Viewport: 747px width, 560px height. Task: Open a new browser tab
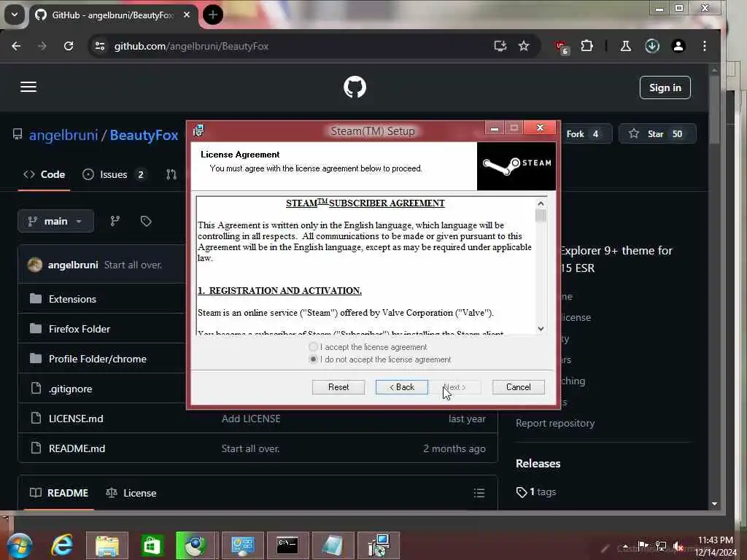tap(212, 15)
